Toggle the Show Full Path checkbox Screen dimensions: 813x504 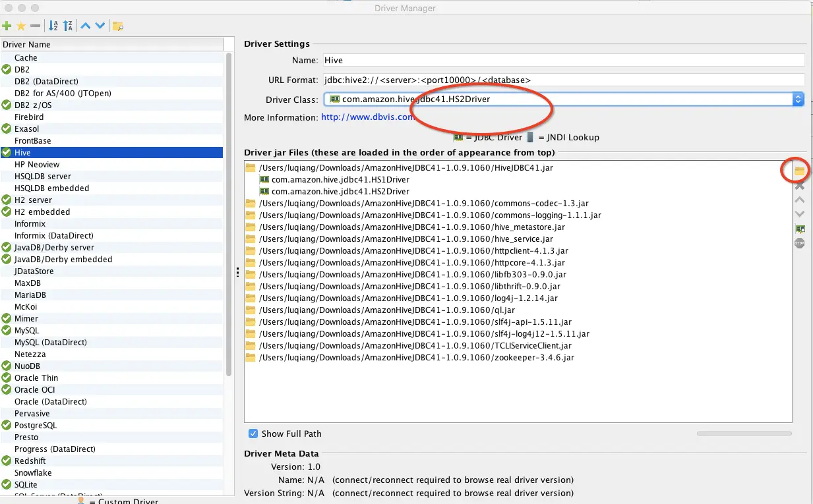click(253, 434)
